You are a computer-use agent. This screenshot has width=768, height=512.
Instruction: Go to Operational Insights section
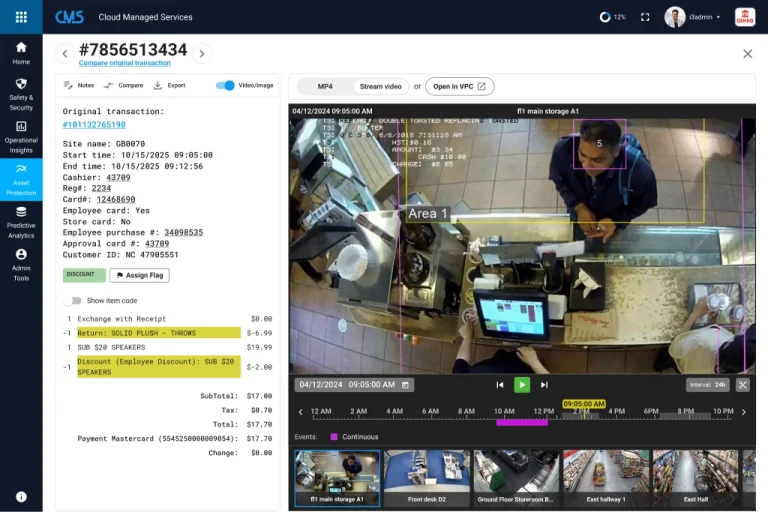click(21, 137)
